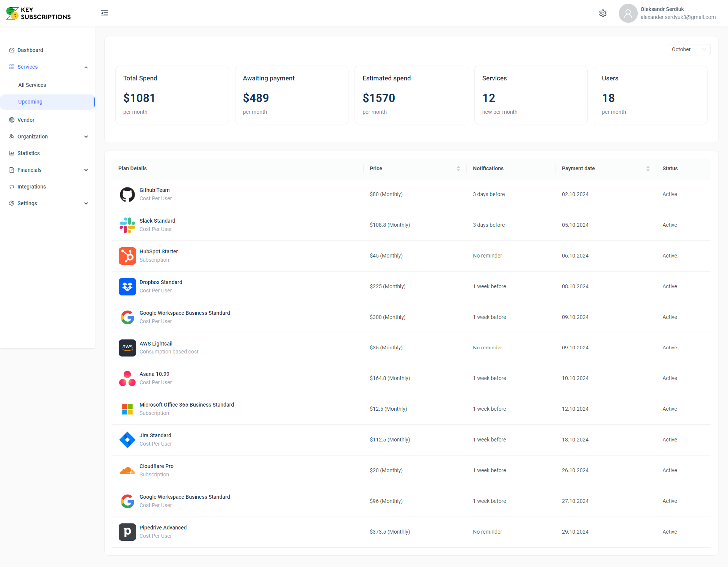Click the Organization people icon
This screenshot has height=567, width=728.
click(x=12, y=137)
